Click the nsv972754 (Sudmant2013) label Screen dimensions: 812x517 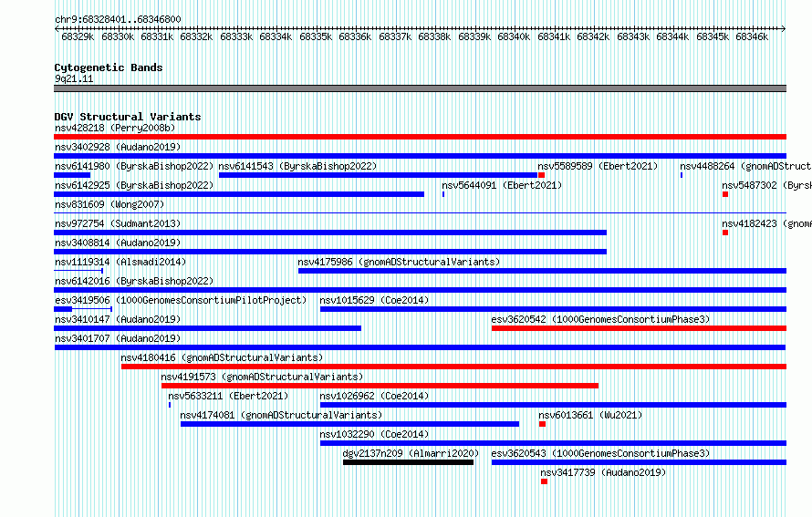click(x=118, y=223)
